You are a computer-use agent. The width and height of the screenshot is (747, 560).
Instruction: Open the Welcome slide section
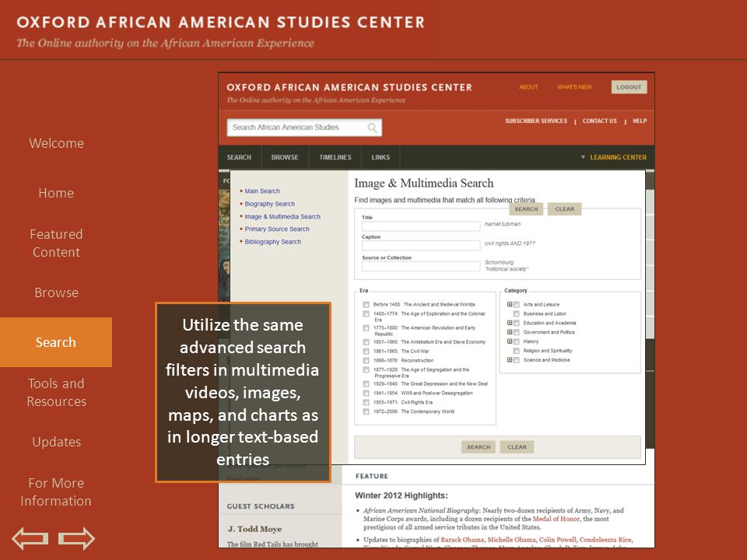click(56, 143)
